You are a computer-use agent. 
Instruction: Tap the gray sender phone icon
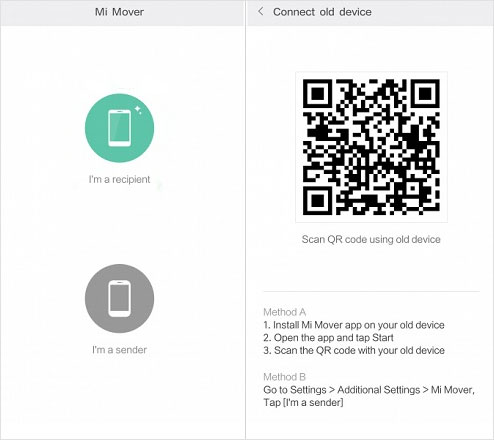[x=119, y=298]
